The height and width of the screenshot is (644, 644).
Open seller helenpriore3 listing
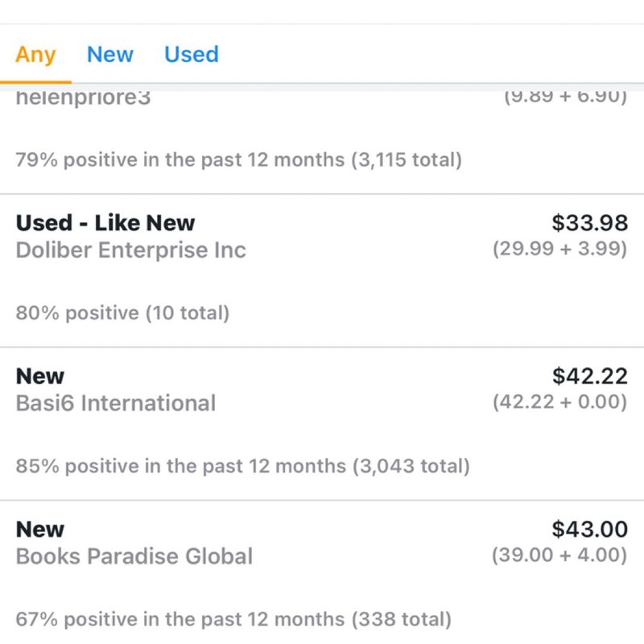[x=83, y=100]
